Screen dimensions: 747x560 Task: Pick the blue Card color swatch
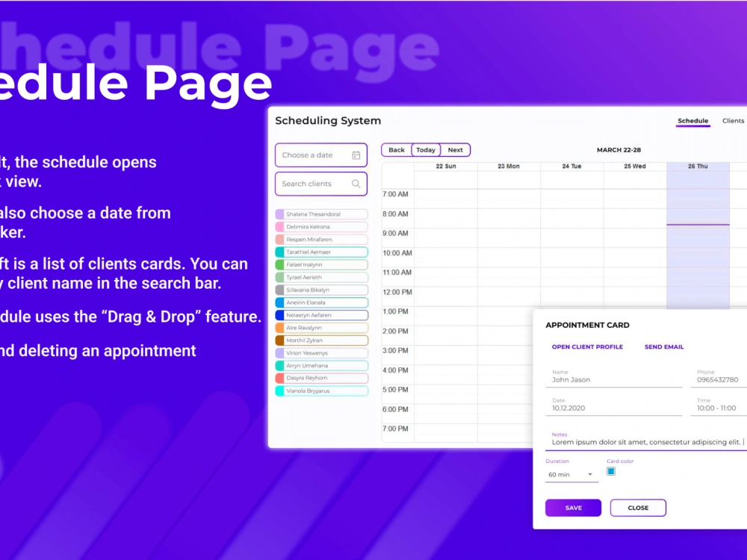click(611, 471)
